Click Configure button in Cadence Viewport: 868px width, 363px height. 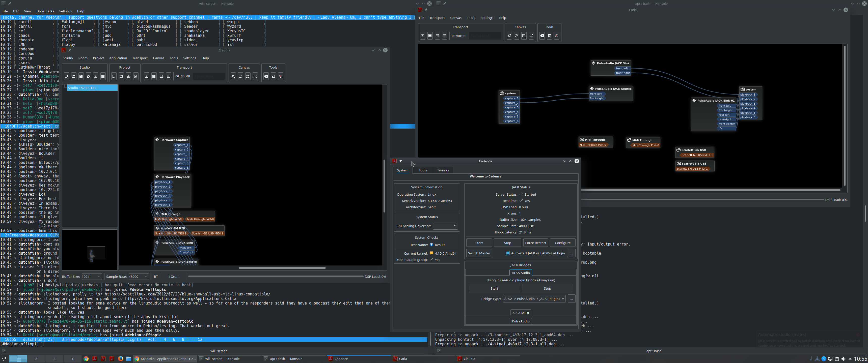[563, 243]
